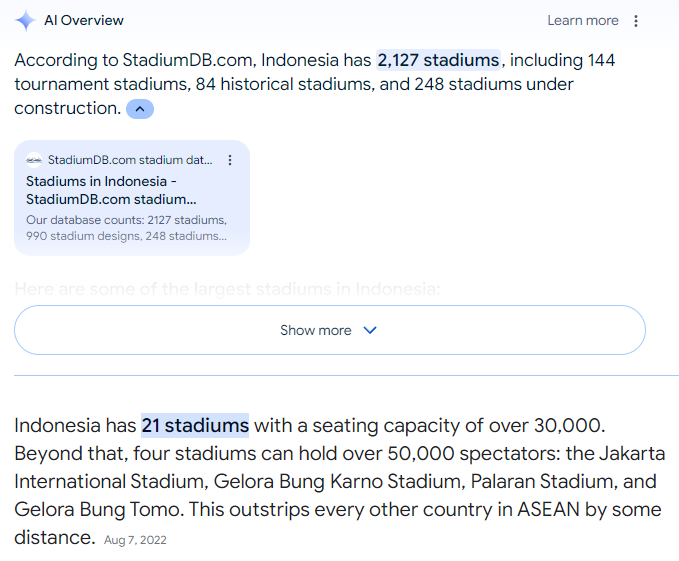This screenshot has height=561, width=679.
Task: Follow the Learn more link
Action: tap(583, 21)
